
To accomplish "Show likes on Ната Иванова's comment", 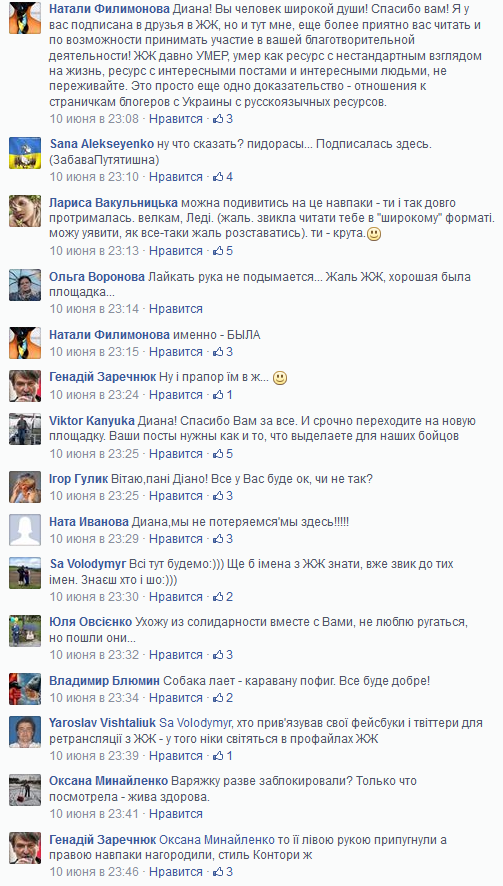I will coord(223,538).
